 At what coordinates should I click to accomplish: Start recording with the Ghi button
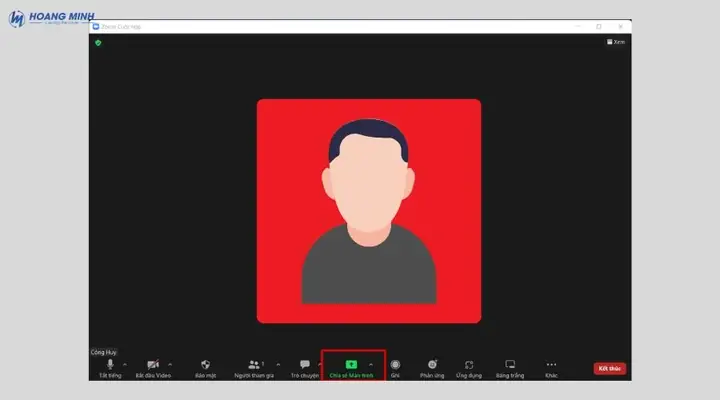pyautogui.click(x=395, y=368)
